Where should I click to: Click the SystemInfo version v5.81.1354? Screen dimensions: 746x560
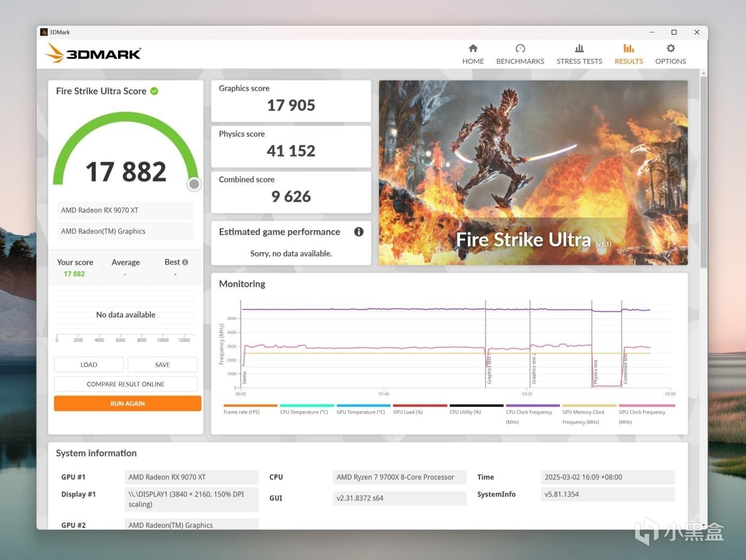(x=608, y=494)
